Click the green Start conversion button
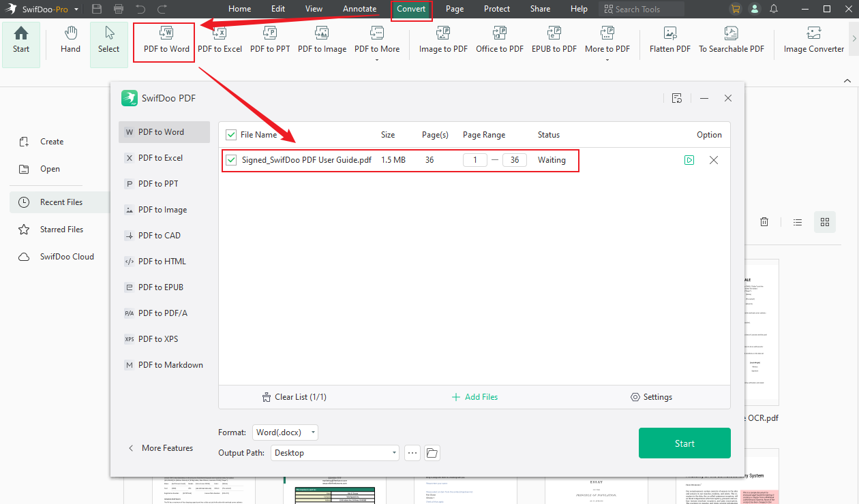 pyautogui.click(x=684, y=443)
